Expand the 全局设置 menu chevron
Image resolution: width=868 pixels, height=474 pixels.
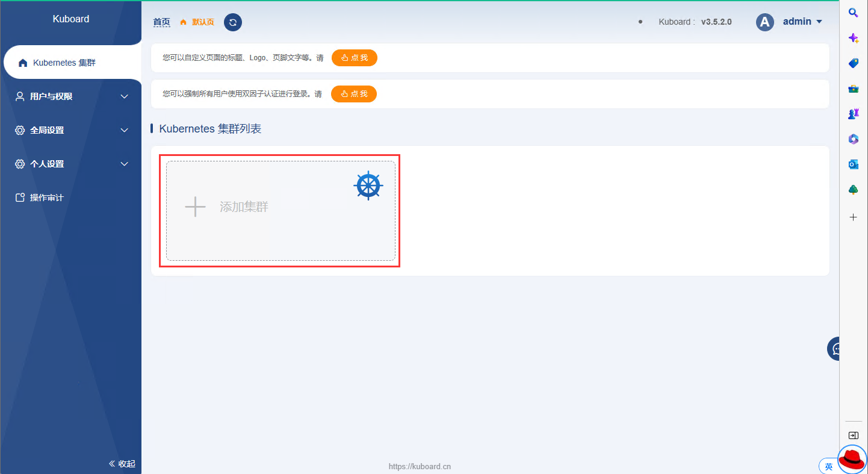coord(125,130)
